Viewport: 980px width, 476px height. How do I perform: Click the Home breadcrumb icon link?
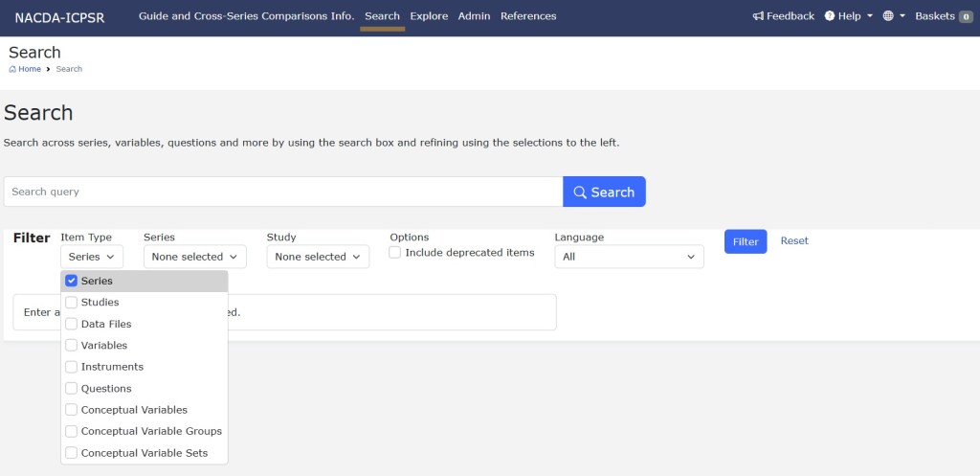point(13,69)
